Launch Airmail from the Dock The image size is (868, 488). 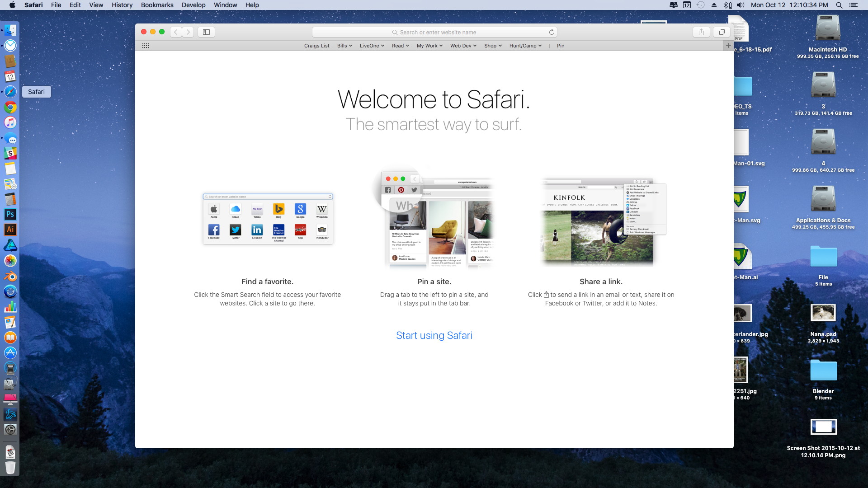point(10,46)
